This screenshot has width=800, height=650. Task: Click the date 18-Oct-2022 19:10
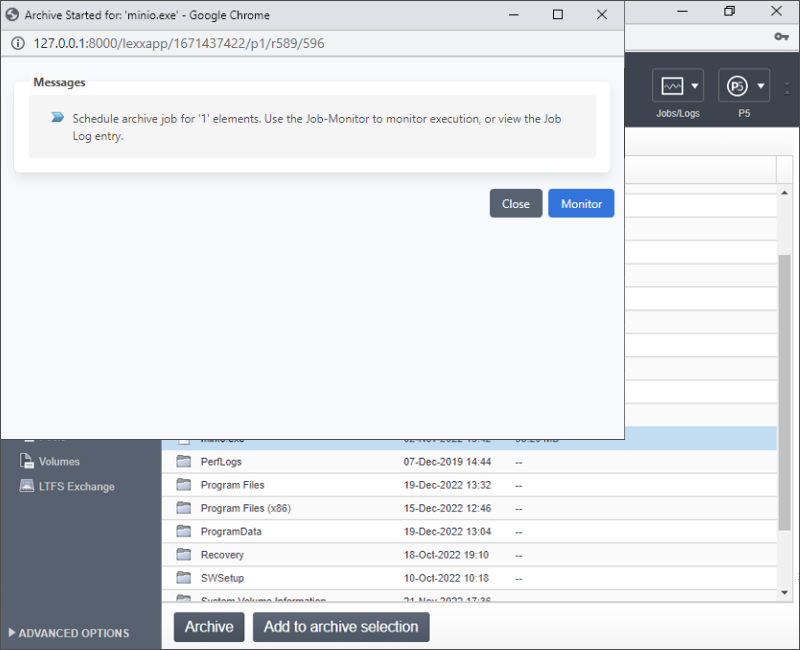pos(446,555)
